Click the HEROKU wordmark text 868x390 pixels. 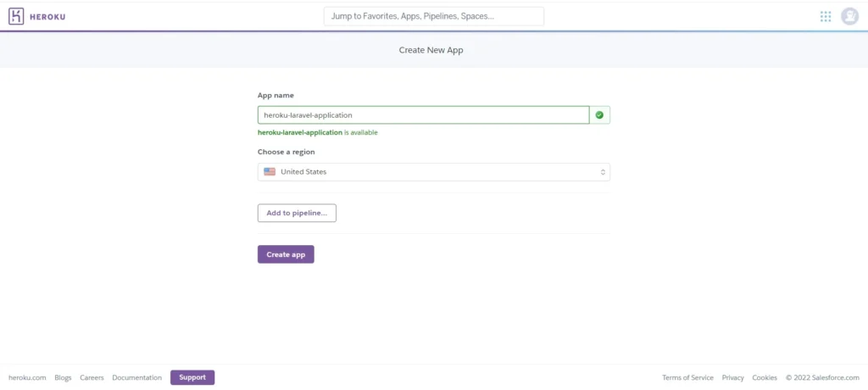(47, 17)
